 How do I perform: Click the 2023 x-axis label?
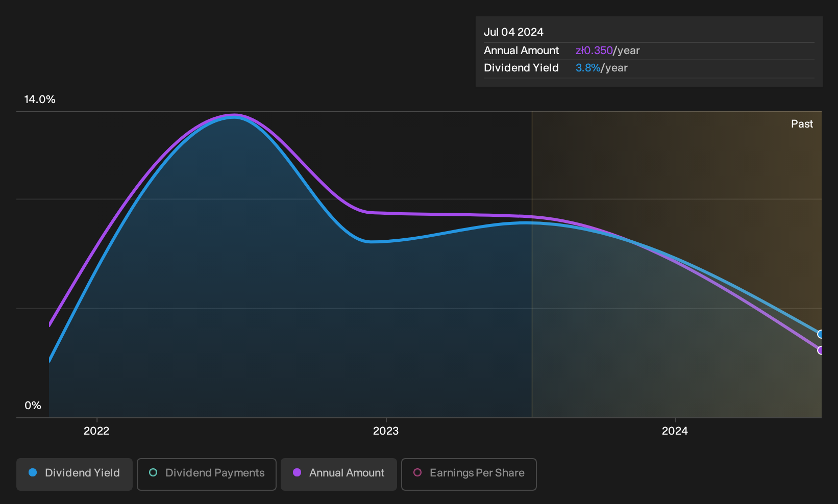tap(386, 431)
